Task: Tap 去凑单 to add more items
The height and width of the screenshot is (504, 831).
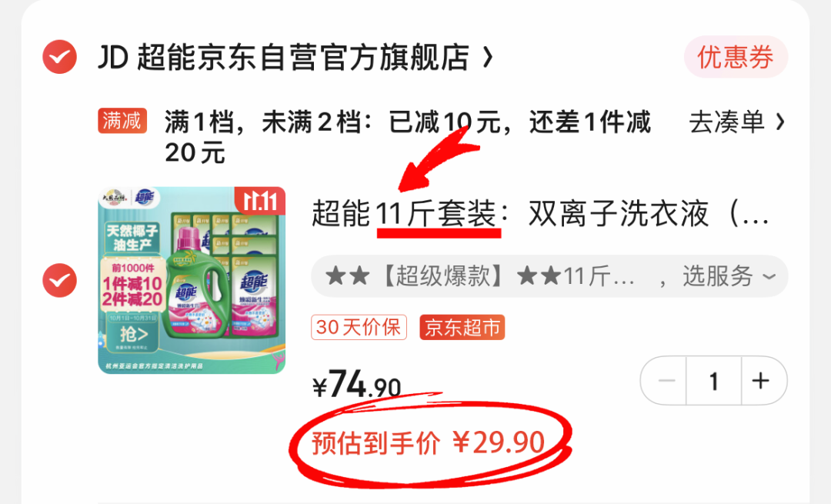Action: tap(726, 122)
